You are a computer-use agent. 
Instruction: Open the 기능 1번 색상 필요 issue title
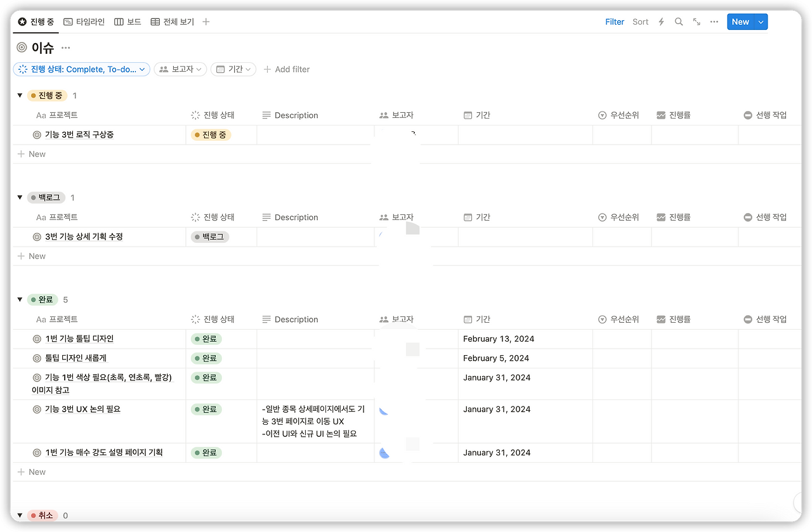pyautogui.click(x=101, y=384)
